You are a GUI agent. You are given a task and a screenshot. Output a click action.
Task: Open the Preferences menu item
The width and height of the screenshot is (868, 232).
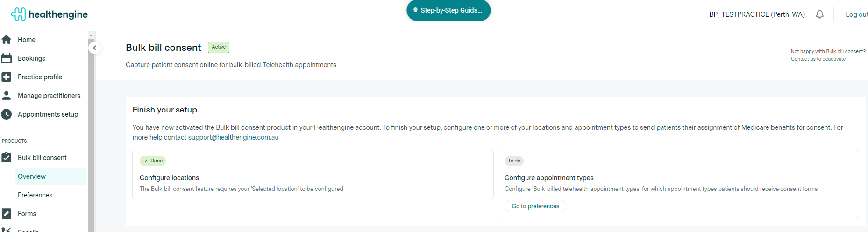tap(35, 195)
